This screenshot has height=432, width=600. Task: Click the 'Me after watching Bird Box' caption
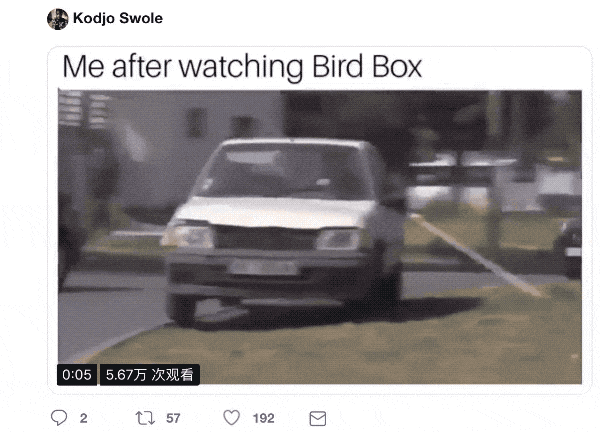tap(242, 67)
